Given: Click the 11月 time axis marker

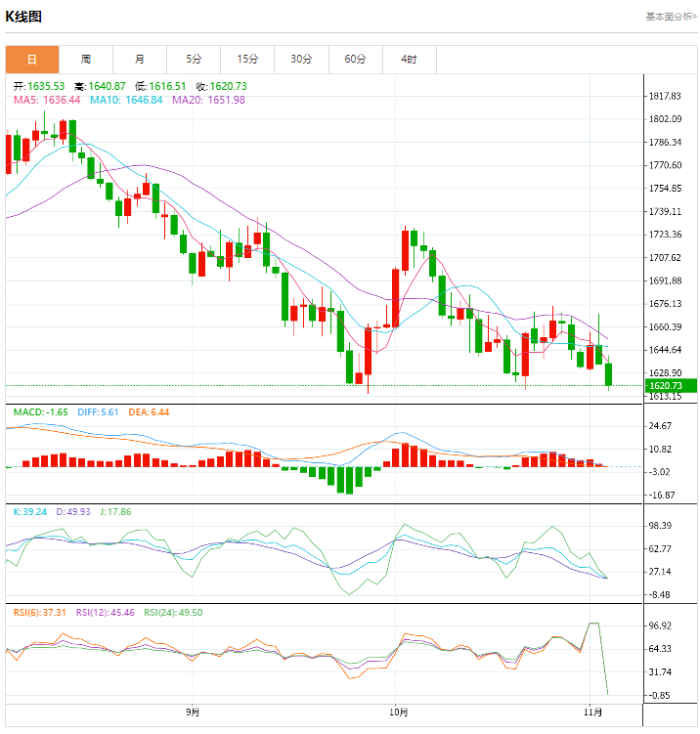Looking at the screenshot, I should tap(592, 712).
